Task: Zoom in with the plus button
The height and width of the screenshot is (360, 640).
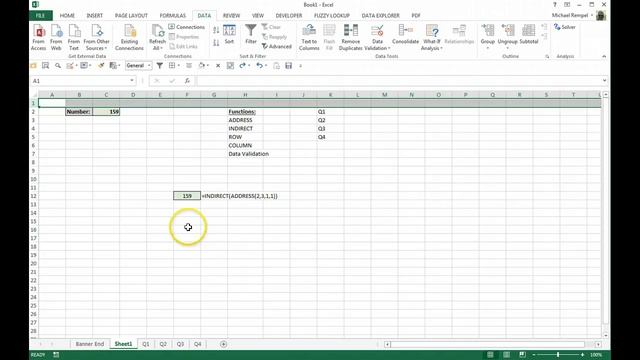Action: pyautogui.click(x=582, y=355)
